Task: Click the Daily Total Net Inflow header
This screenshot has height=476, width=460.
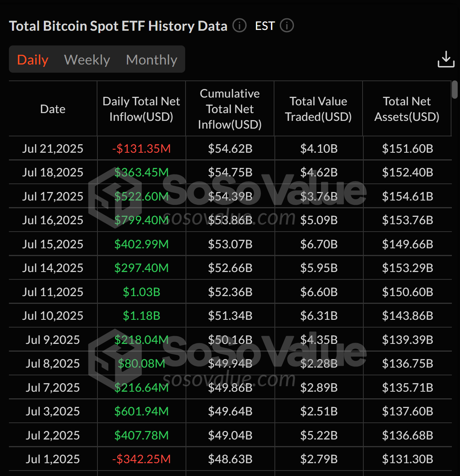Action: (141, 109)
